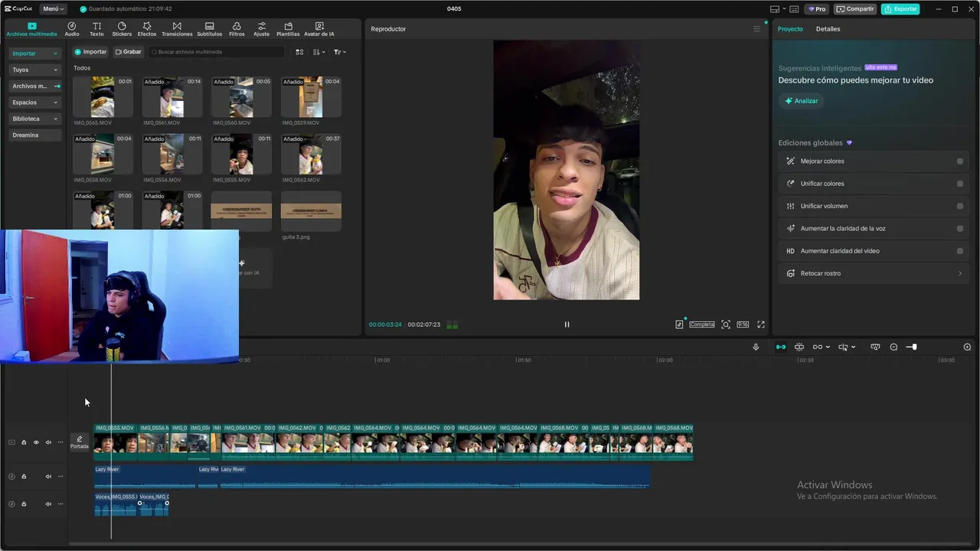This screenshot has height=551, width=980.
Task: Mute the Voces audio track
Action: click(48, 504)
